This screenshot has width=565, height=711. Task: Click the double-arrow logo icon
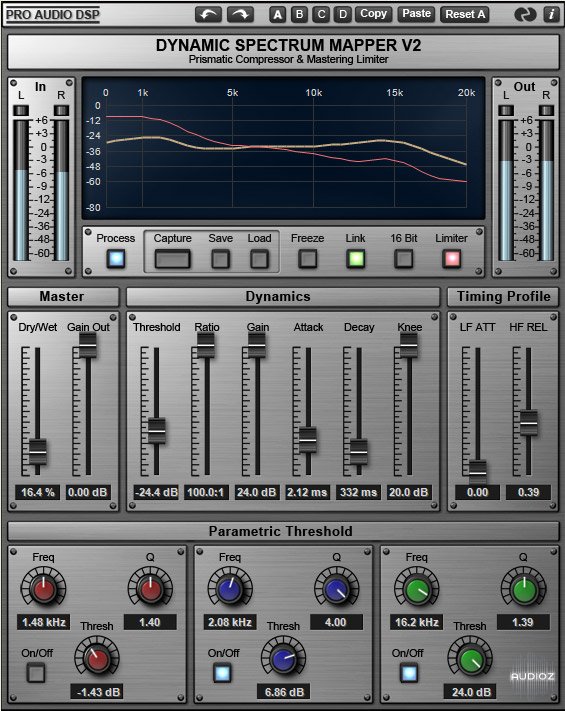pos(525,15)
